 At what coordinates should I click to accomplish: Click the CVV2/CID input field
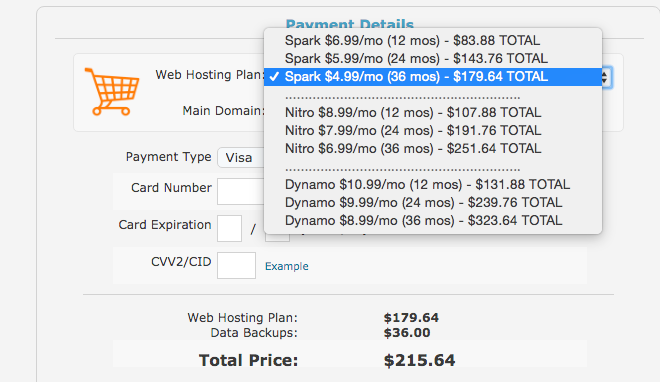tap(236, 265)
